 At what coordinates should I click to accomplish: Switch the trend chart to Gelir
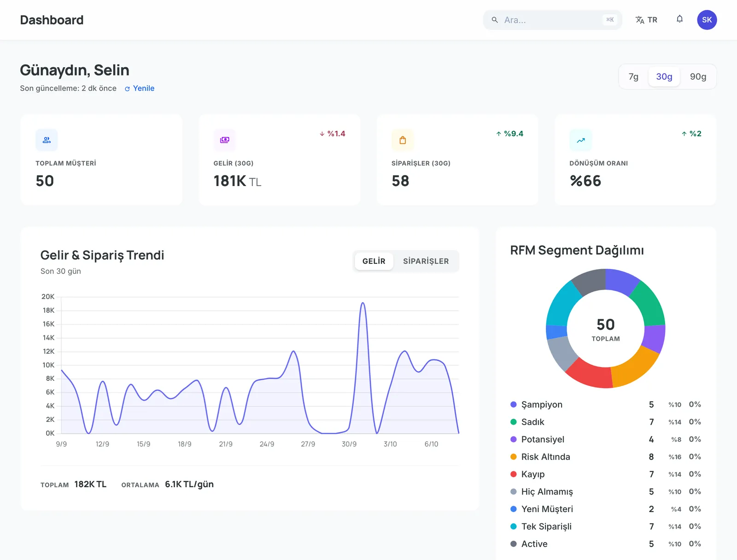(374, 261)
